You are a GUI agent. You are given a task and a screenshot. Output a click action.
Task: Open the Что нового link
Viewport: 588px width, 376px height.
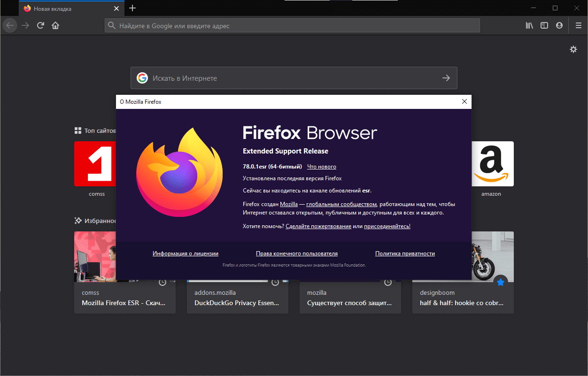[321, 167]
